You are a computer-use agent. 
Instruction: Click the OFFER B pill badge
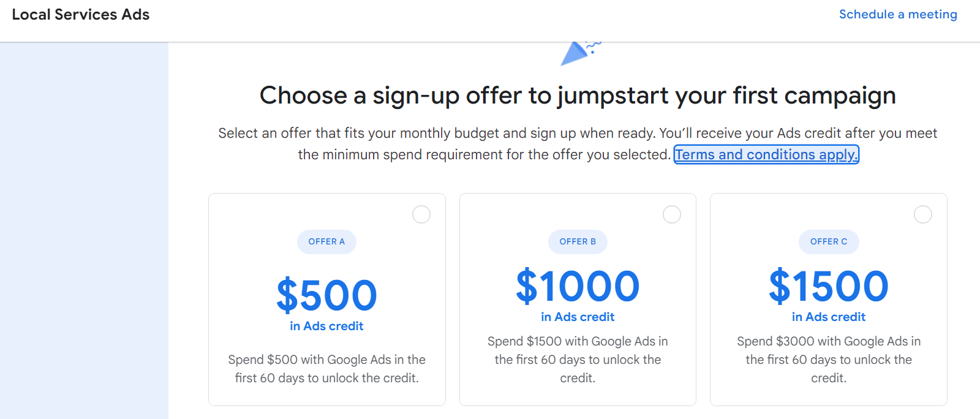[x=578, y=241]
